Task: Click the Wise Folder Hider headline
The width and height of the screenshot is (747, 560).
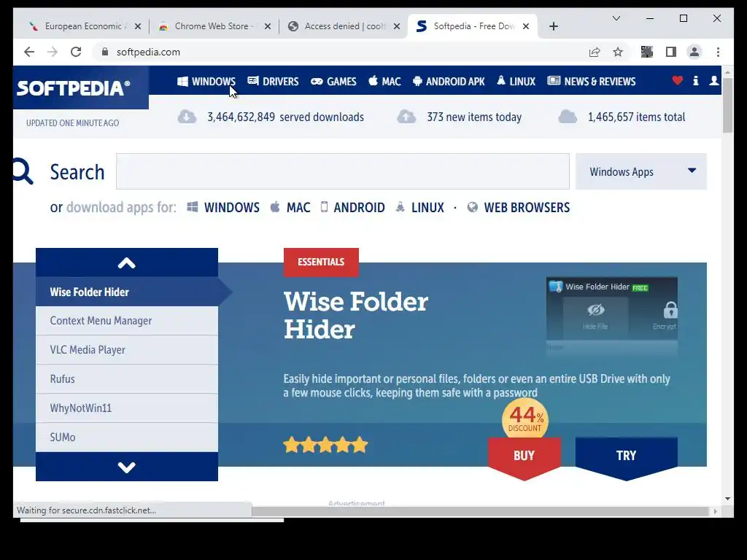Action: coord(356,315)
